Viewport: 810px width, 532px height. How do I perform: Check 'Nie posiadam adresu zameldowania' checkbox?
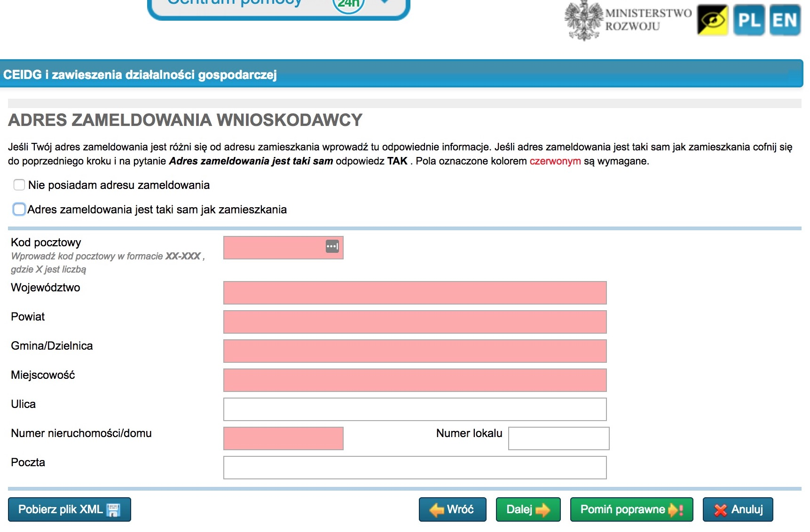click(x=19, y=185)
